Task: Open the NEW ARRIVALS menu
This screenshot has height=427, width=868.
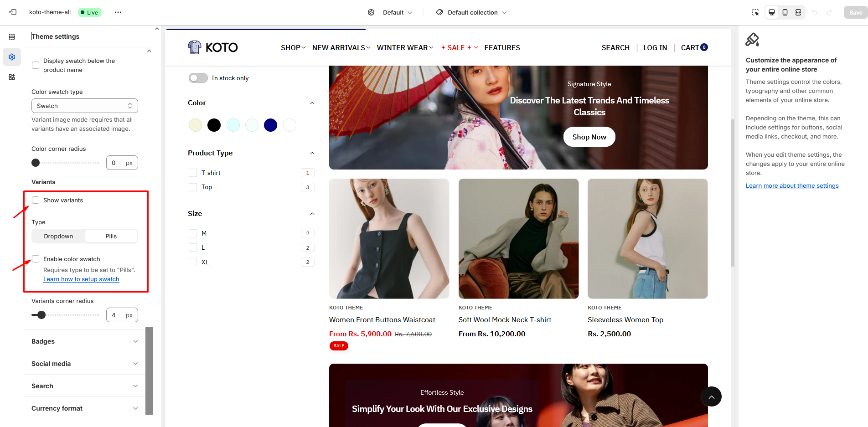Action: pos(341,47)
